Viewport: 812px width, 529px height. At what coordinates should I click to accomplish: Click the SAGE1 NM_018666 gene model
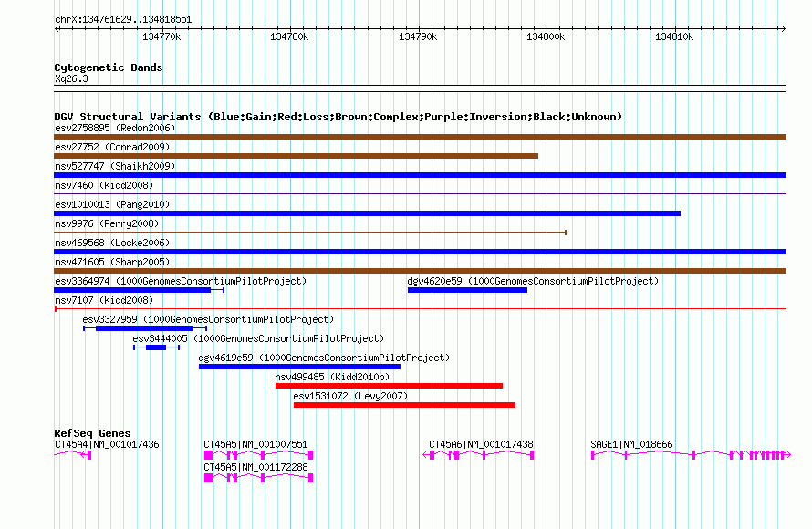point(692,455)
